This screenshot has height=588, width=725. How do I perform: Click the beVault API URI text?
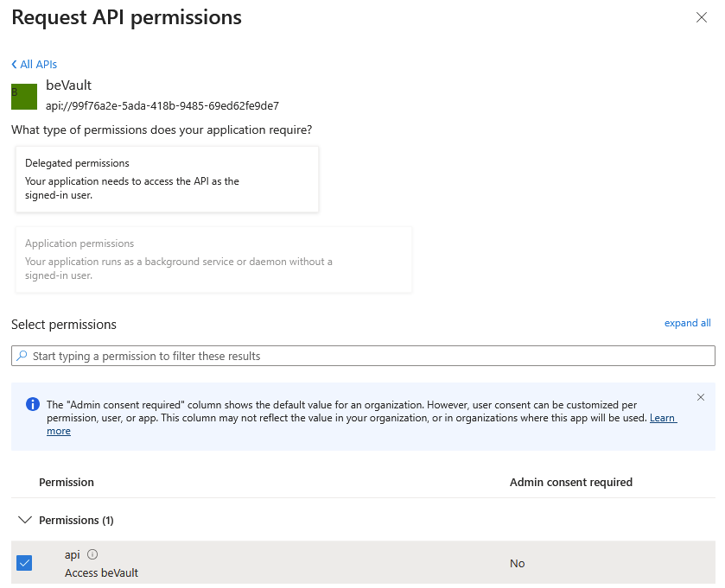(162, 106)
